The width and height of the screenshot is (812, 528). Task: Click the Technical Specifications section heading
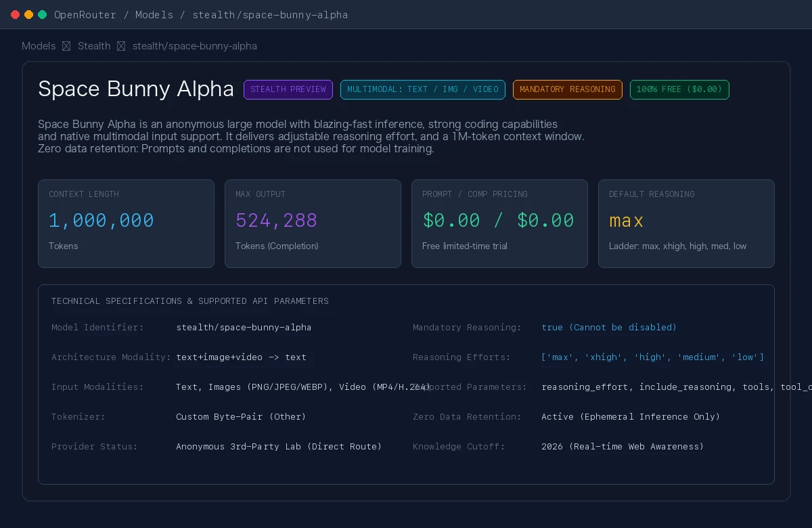click(190, 301)
